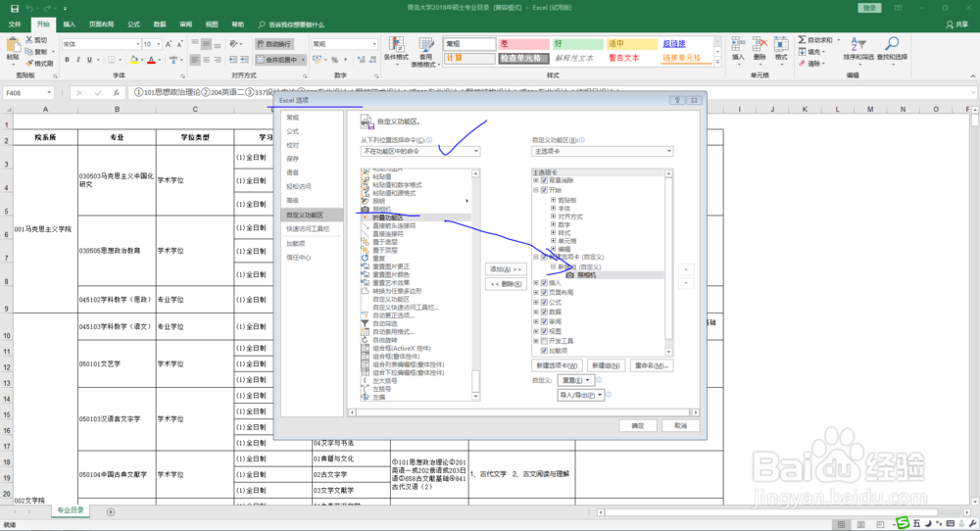
Task: Increase font size with large A icon
Action: point(169,44)
